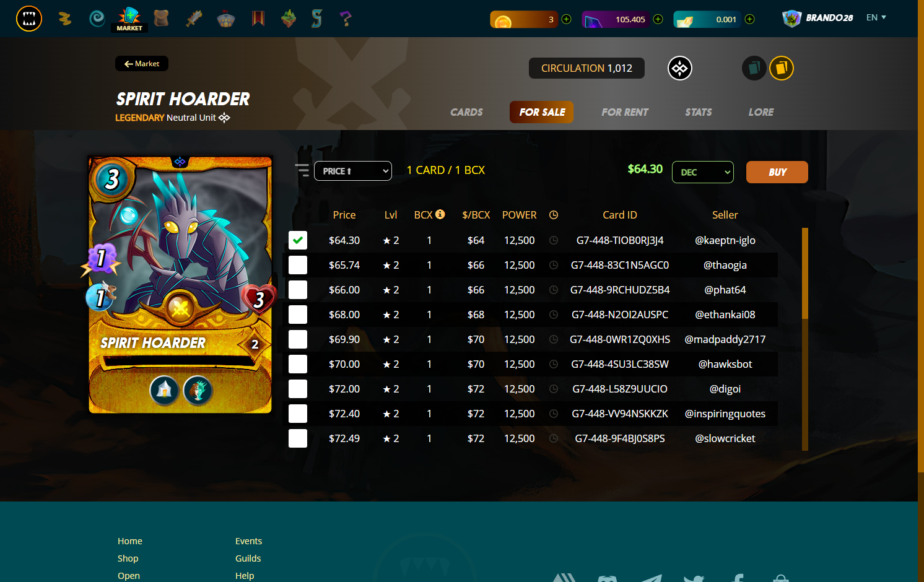924x582 pixels.
Task: Open the BRANDO28 profile menu
Action: 817,19
